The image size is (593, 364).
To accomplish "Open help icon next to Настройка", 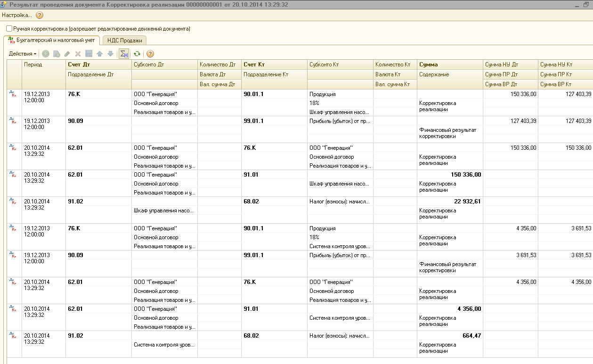I will 40,15.
